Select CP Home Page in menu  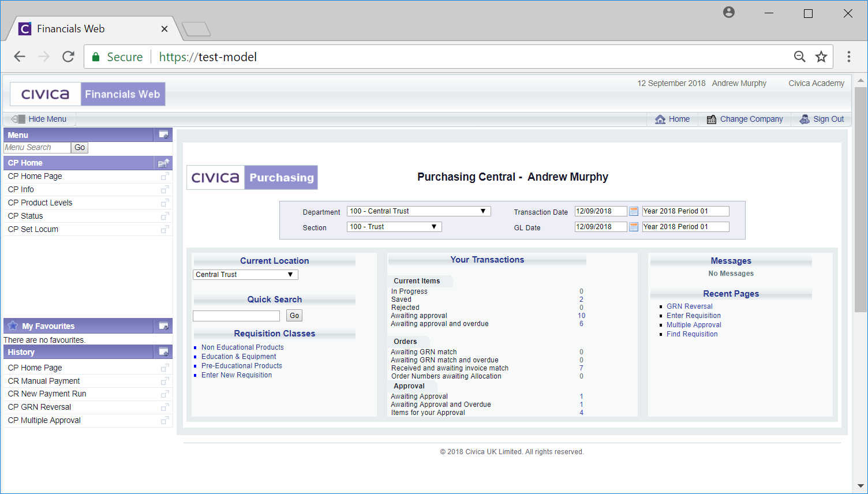(x=35, y=176)
